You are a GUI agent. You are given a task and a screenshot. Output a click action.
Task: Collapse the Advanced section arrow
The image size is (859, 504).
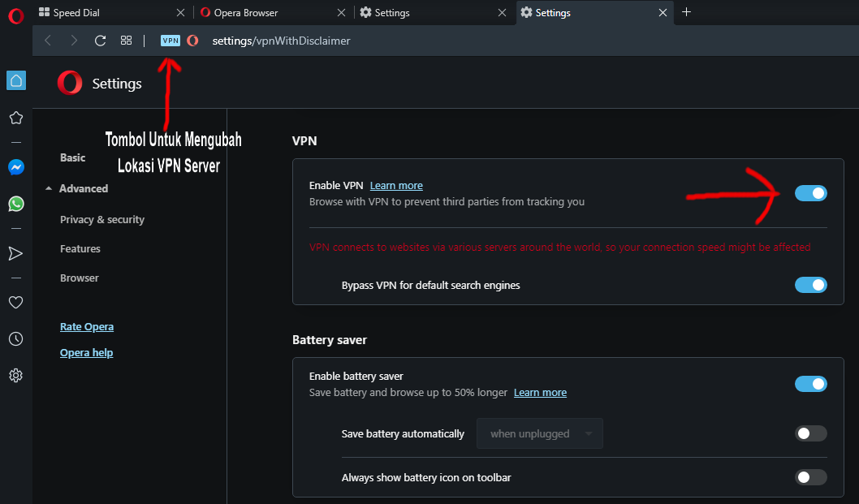[49, 188]
